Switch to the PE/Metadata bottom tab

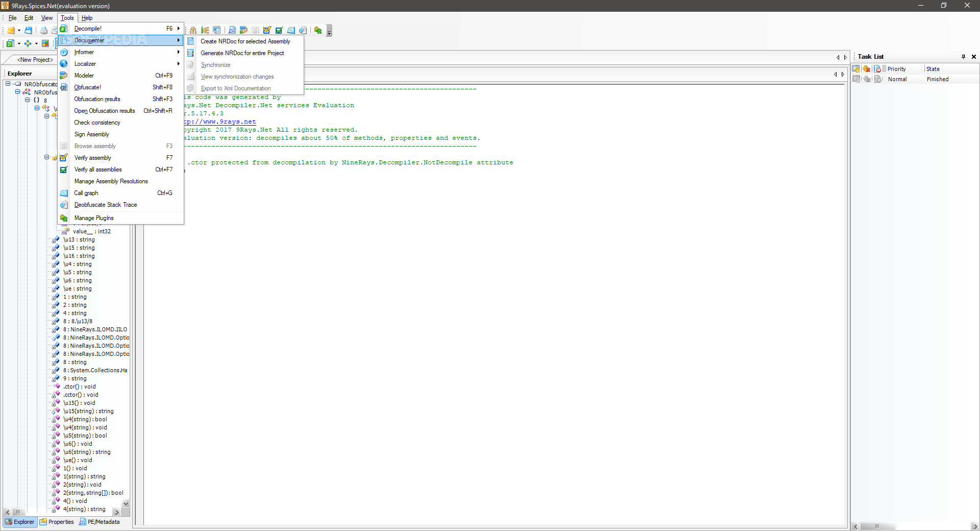(x=100, y=522)
